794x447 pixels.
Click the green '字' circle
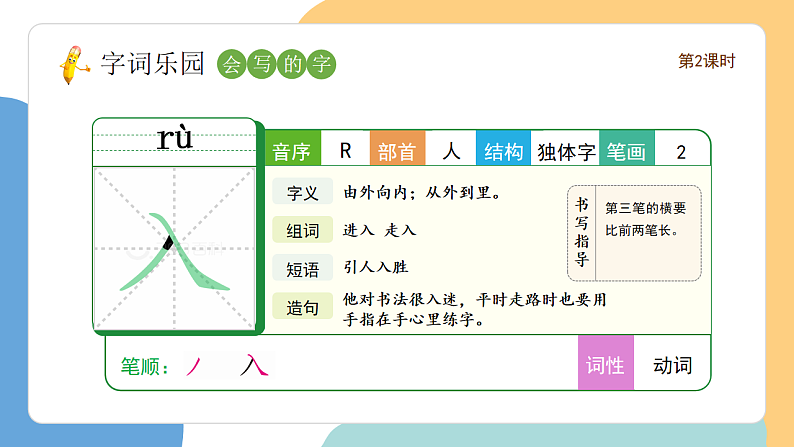321,65
